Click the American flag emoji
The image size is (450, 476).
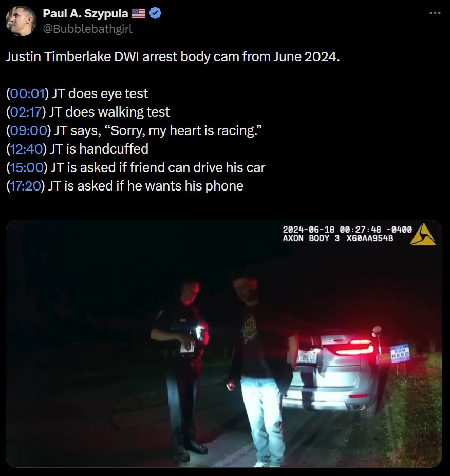(139, 13)
